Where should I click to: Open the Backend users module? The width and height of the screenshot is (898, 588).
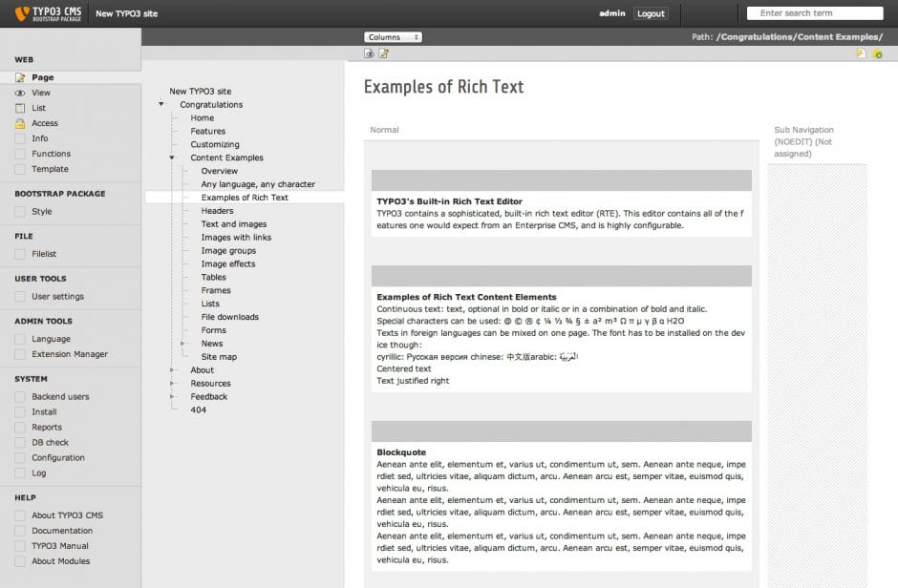[x=60, y=396]
